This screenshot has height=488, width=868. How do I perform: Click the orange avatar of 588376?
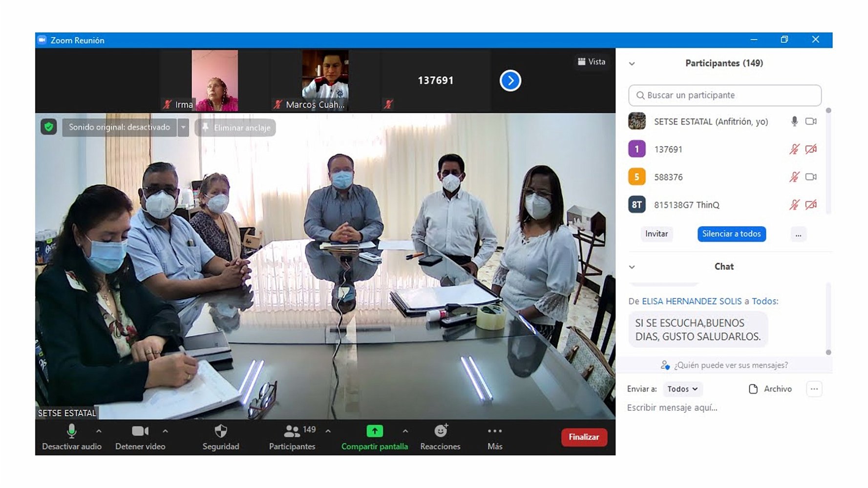(x=637, y=177)
